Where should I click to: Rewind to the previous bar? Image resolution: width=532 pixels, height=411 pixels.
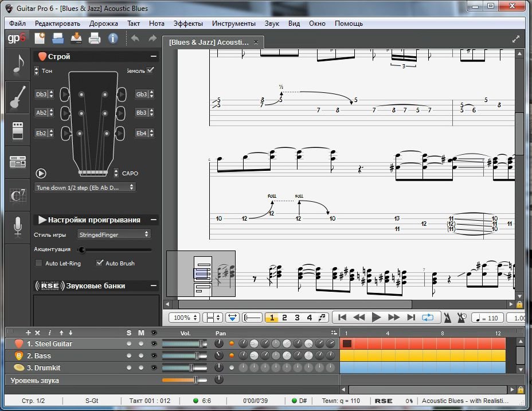click(359, 318)
